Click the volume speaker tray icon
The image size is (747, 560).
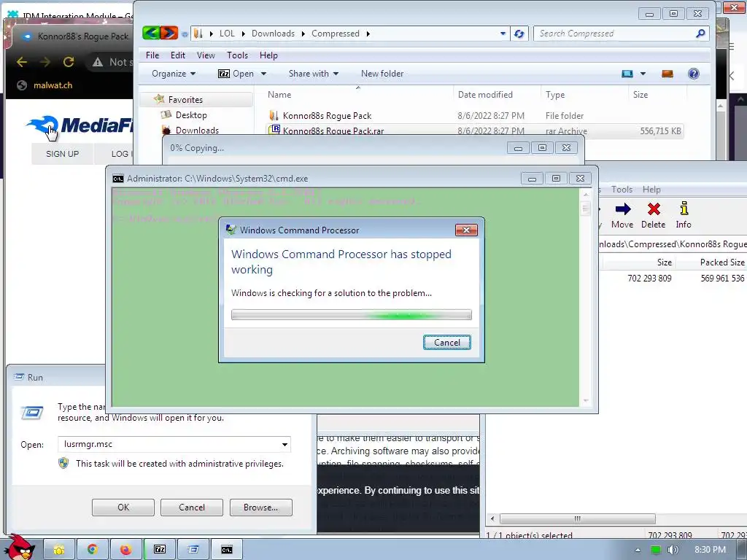coord(673,550)
